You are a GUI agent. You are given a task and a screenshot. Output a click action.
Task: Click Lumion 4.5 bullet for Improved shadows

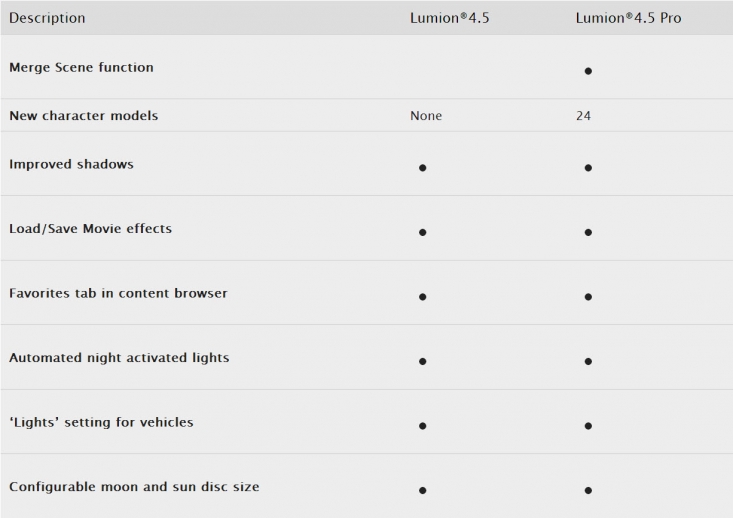pos(423,167)
